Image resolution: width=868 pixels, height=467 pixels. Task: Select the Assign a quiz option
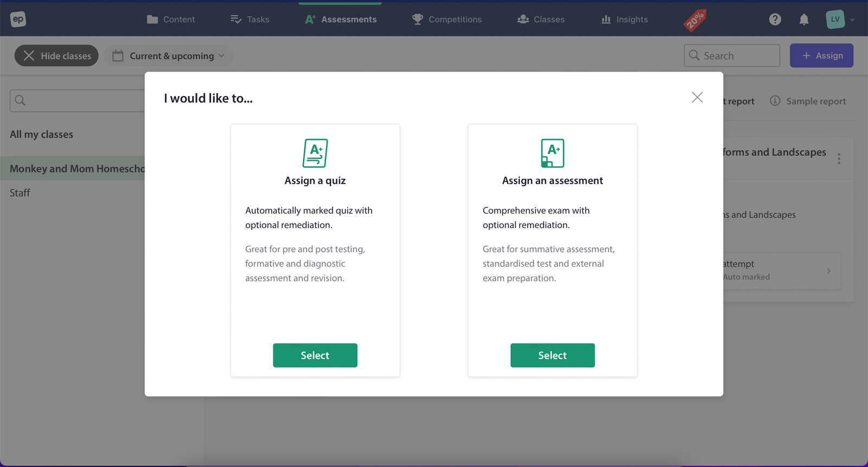pyautogui.click(x=315, y=355)
